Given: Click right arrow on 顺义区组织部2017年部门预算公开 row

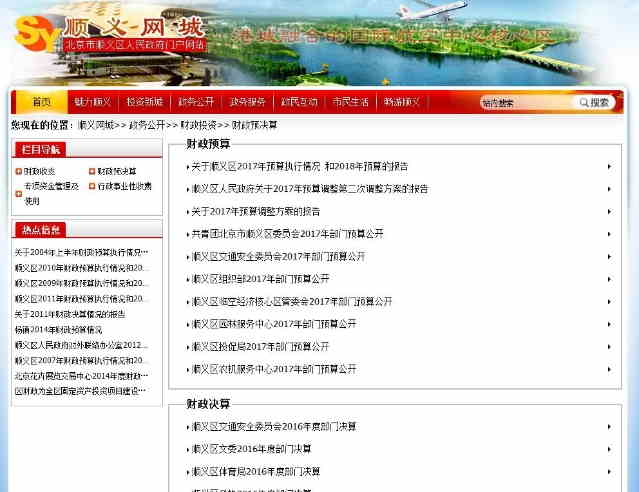Looking at the screenshot, I should click(609, 279).
